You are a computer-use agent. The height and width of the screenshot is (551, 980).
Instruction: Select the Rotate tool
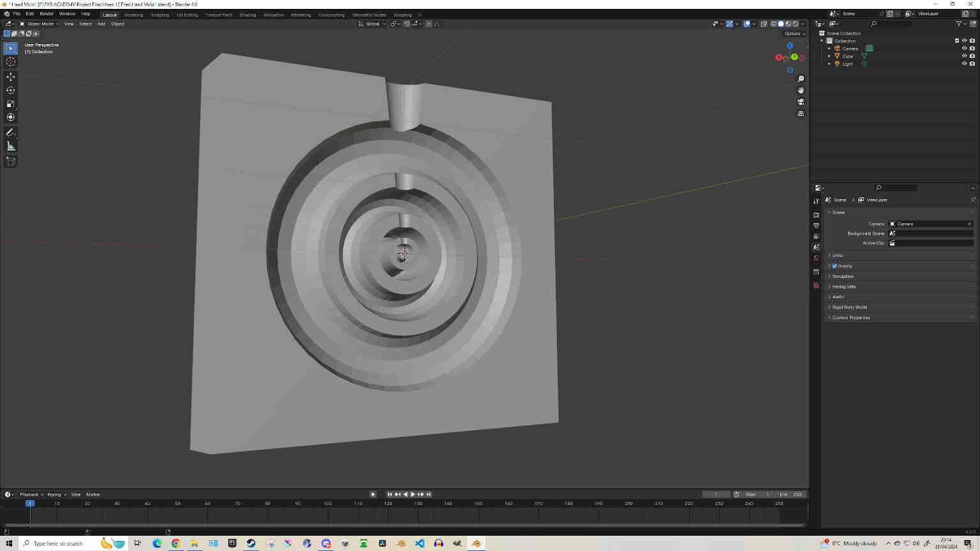[x=10, y=90]
